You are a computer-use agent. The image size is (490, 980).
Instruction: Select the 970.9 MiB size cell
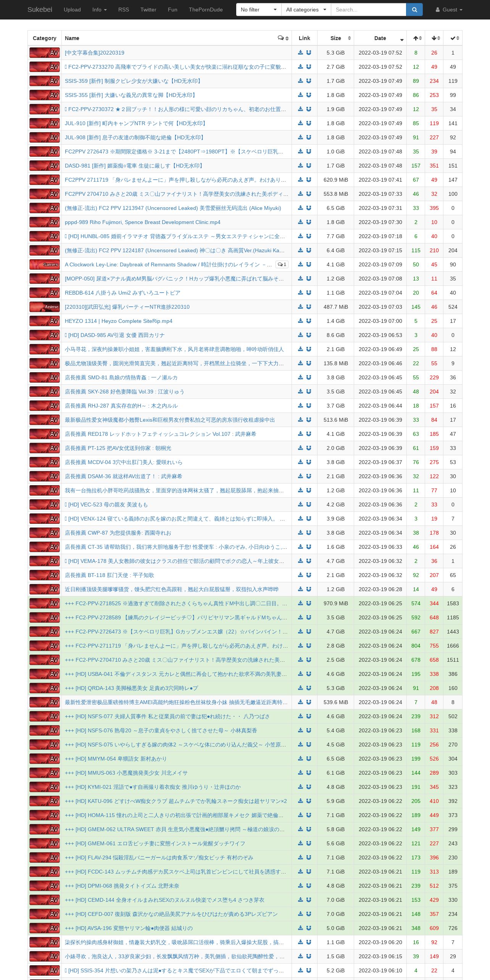tap(335, 603)
